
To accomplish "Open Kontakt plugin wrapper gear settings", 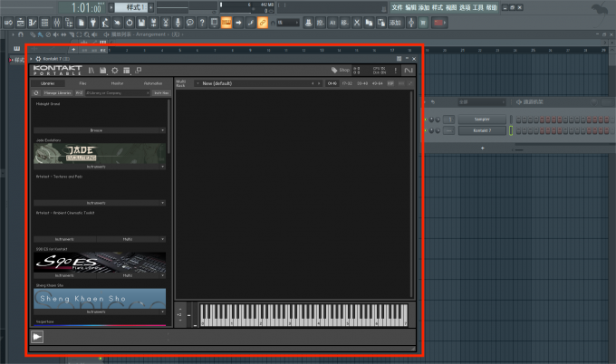I will pos(38,59).
